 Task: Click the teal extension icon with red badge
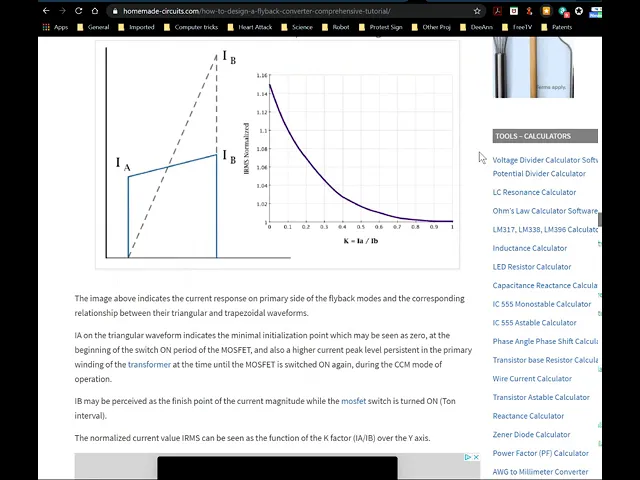(x=563, y=11)
